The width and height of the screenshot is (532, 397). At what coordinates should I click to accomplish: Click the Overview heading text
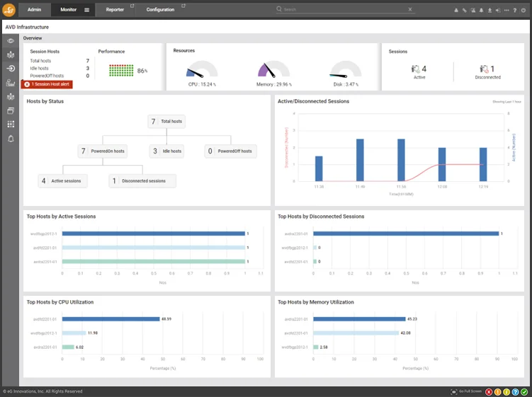click(33, 38)
